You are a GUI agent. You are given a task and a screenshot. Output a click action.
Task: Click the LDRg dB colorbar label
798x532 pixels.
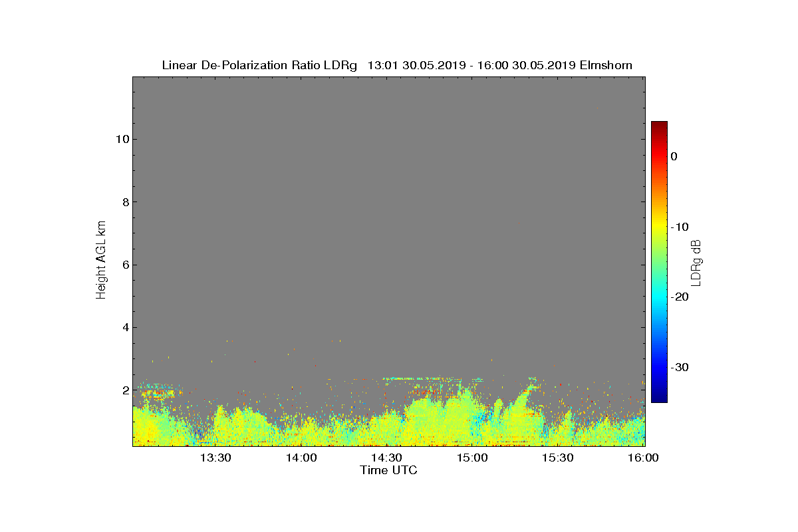tap(696, 262)
